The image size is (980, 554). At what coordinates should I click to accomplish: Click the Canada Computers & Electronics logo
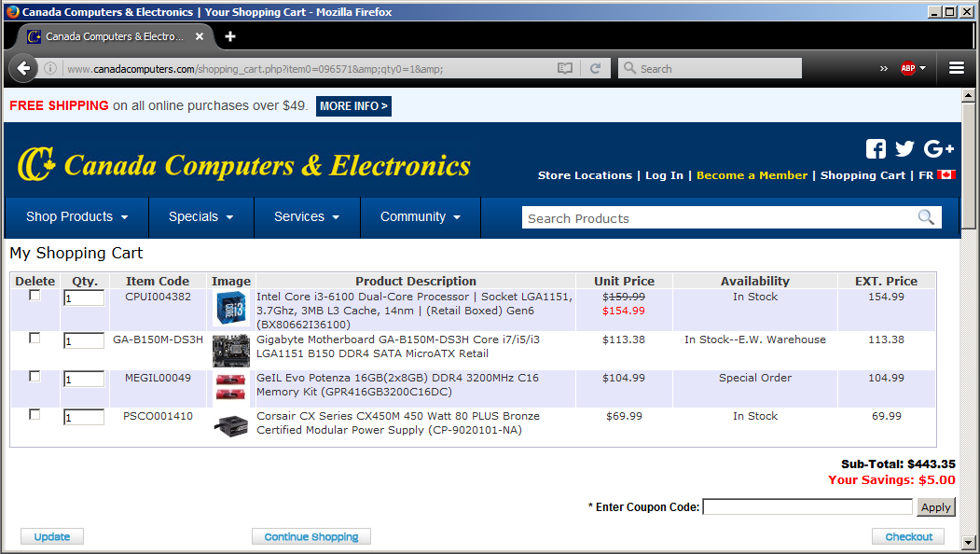(x=243, y=164)
